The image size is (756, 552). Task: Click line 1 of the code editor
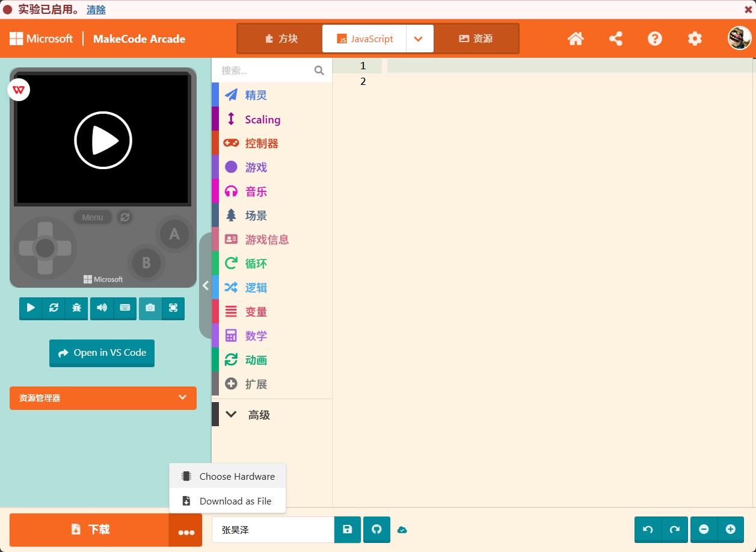[x=571, y=66]
